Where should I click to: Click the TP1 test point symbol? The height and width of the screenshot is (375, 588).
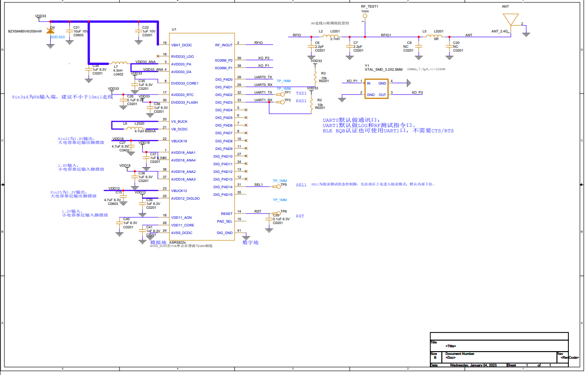click(281, 95)
